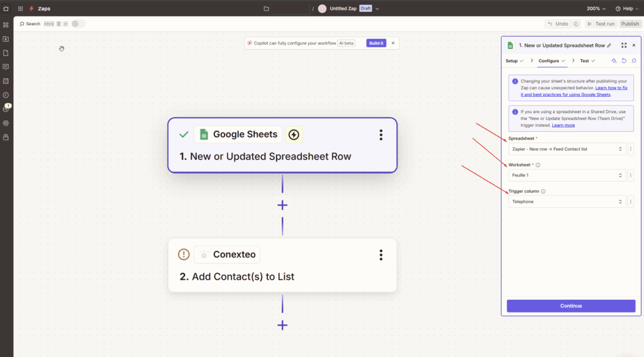Open the compass history sidebar icon
Viewport: 644px width, 357px height.
tap(6, 95)
